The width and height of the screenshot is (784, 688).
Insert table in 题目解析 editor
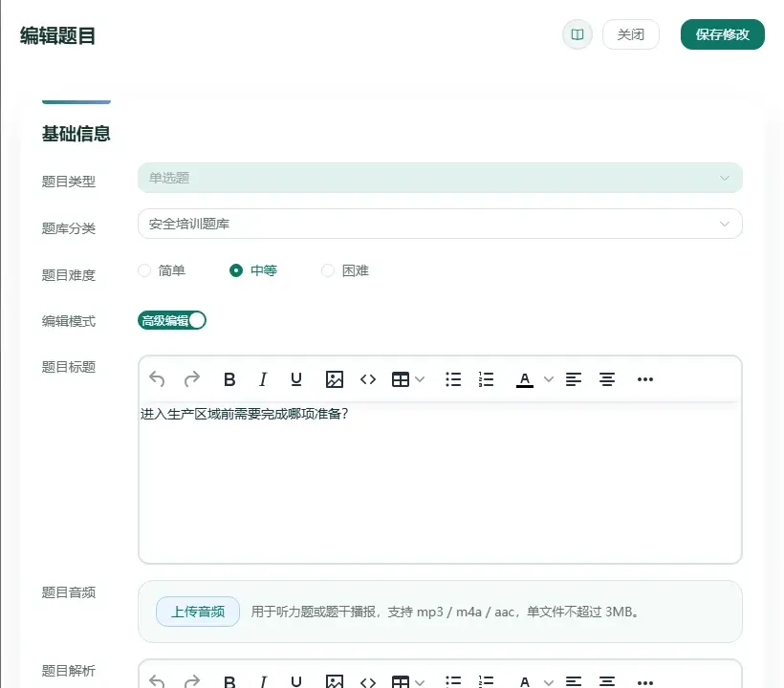coord(401,682)
